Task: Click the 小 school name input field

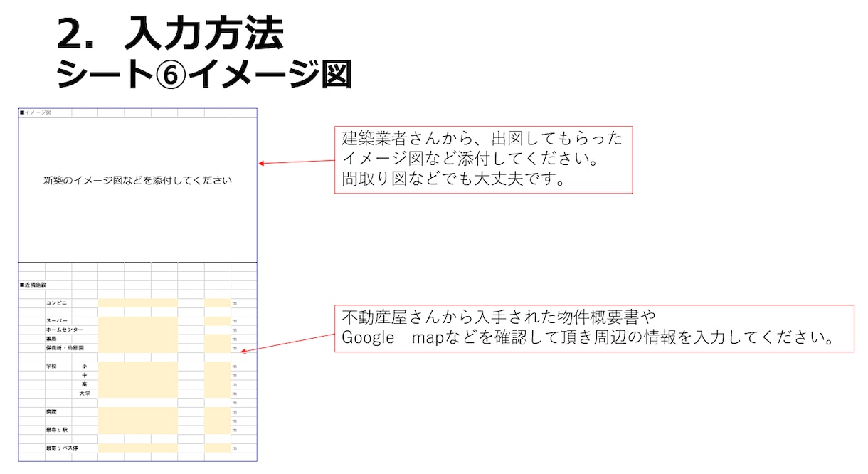Action: pyautogui.click(x=138, y=367)
